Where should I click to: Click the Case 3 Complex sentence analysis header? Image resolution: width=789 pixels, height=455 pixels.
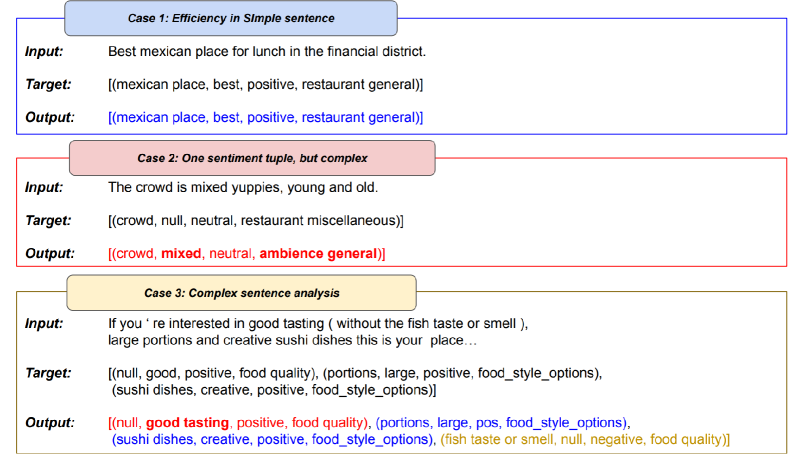click(241, 293)
